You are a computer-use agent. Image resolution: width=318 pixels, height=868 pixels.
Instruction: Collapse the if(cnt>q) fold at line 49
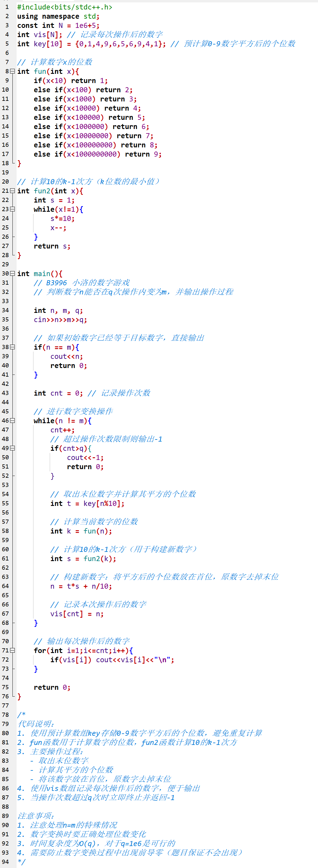coord(12,448)
